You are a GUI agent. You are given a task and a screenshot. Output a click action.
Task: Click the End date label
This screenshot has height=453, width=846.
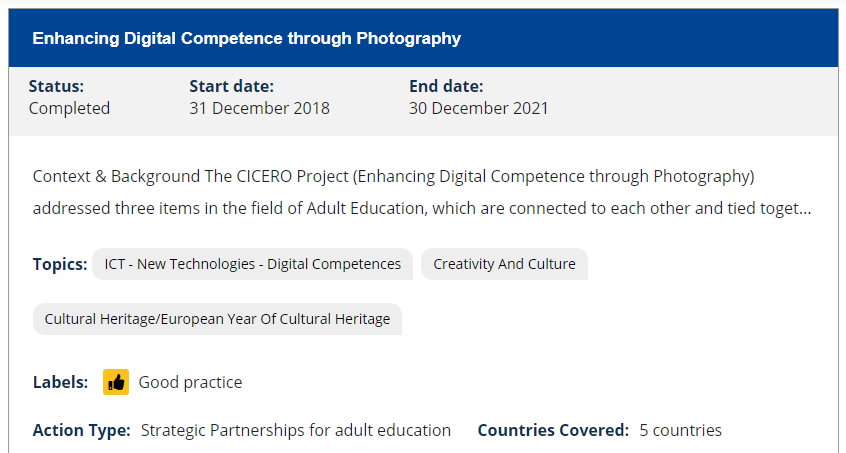[x=447, y=86]
